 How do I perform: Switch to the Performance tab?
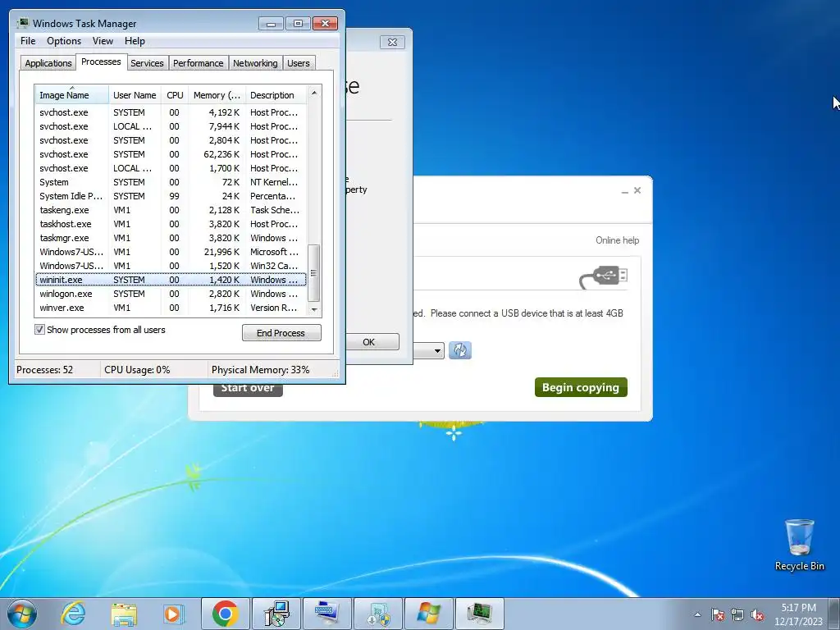pos(199,63)
